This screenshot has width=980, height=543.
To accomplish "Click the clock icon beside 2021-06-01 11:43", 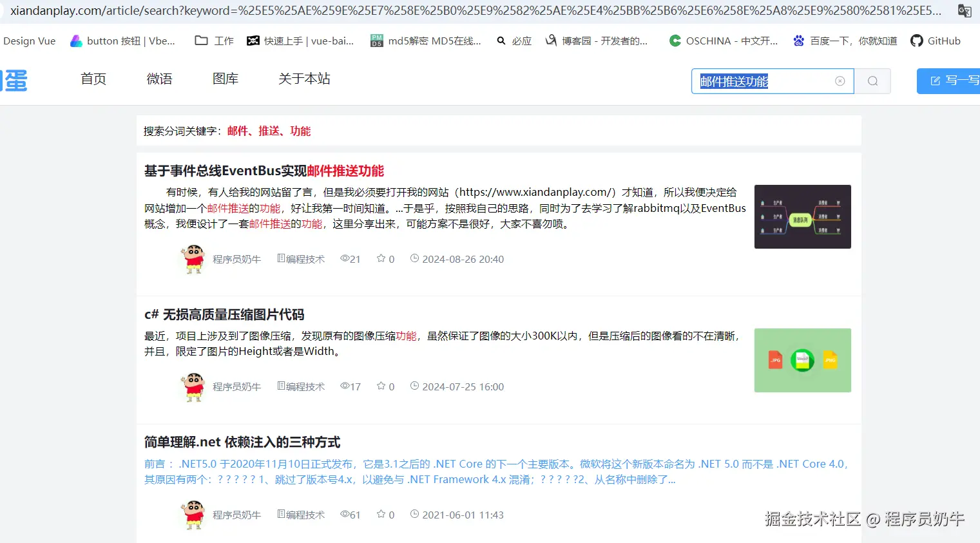I will point(414,514).
